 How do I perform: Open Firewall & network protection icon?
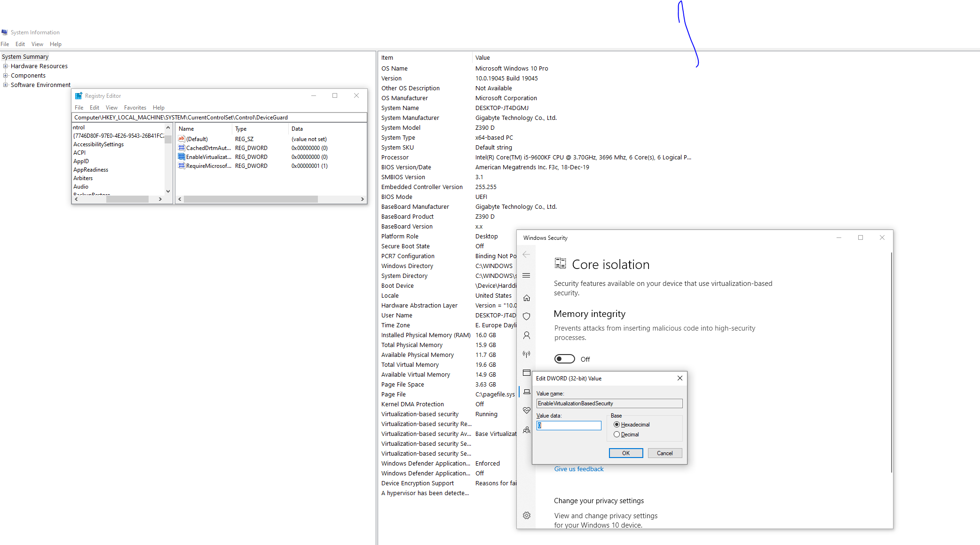[x=527, y=354]
